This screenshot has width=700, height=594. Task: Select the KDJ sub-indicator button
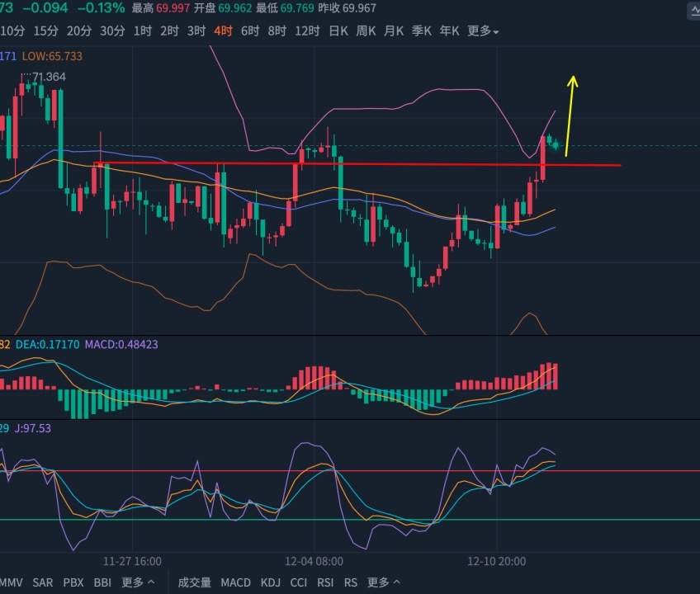point(271,582)
